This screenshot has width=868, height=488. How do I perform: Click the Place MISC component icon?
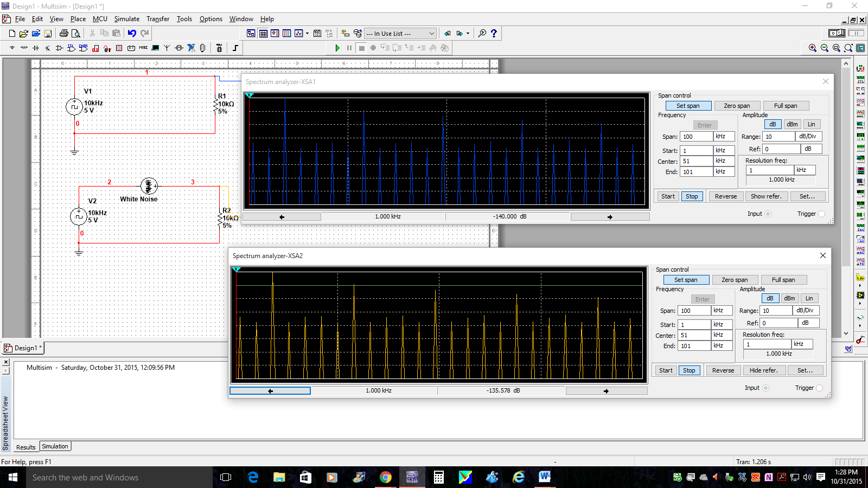coord(143,48)
